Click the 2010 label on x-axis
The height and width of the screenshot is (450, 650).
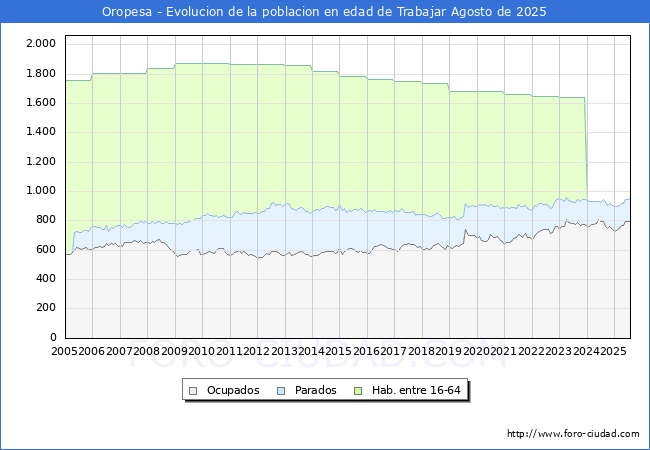click(x=201, y=351)
